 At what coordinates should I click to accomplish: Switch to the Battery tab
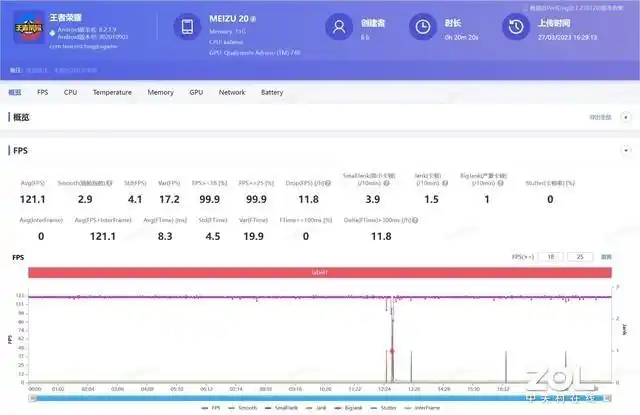(272, 92)
